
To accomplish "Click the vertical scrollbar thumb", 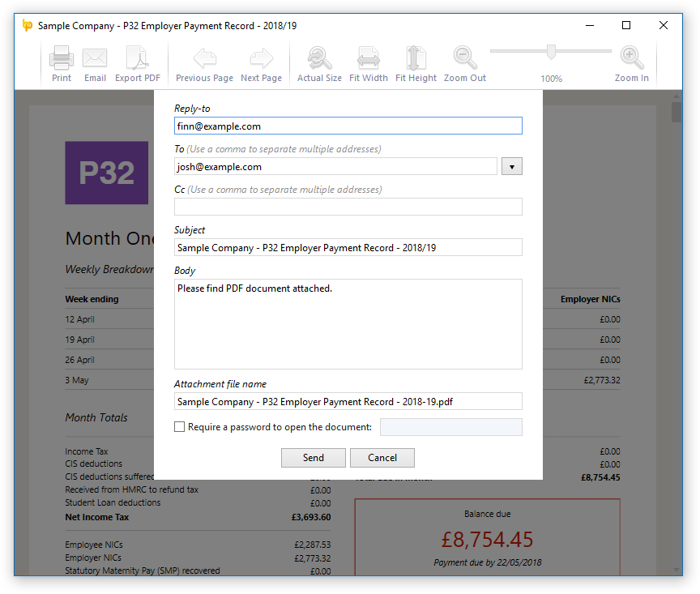I will (x=677, y=112).
